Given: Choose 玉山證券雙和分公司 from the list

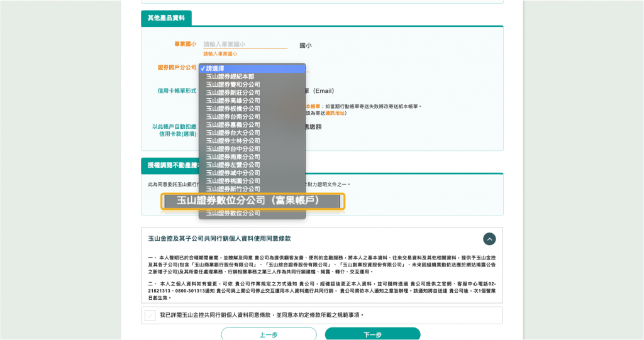Looking at the screenshot, I should 252,85.
